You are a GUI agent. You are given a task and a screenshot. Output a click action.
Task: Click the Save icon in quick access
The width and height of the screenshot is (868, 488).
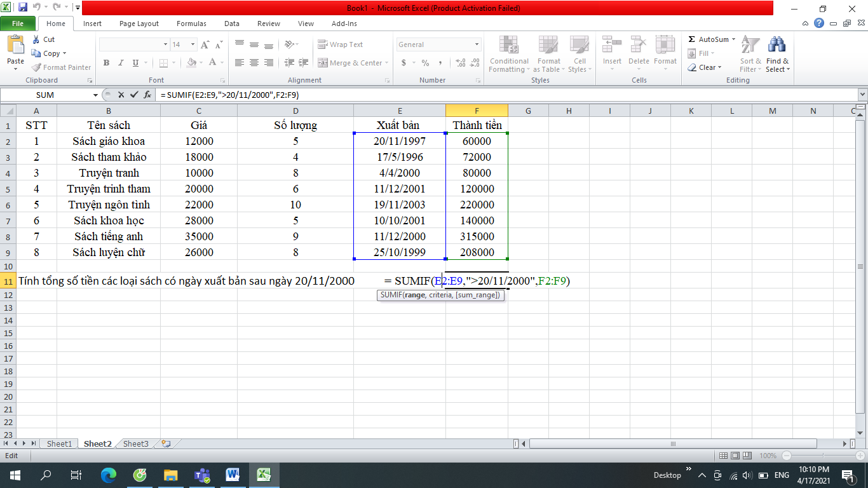tap(23, 8)
